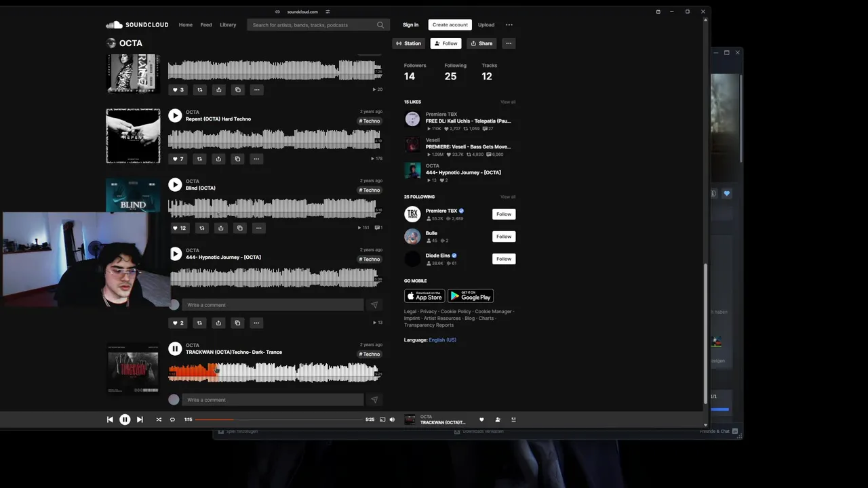Share the Blind (OCTA) track

[x=220, y=228]
